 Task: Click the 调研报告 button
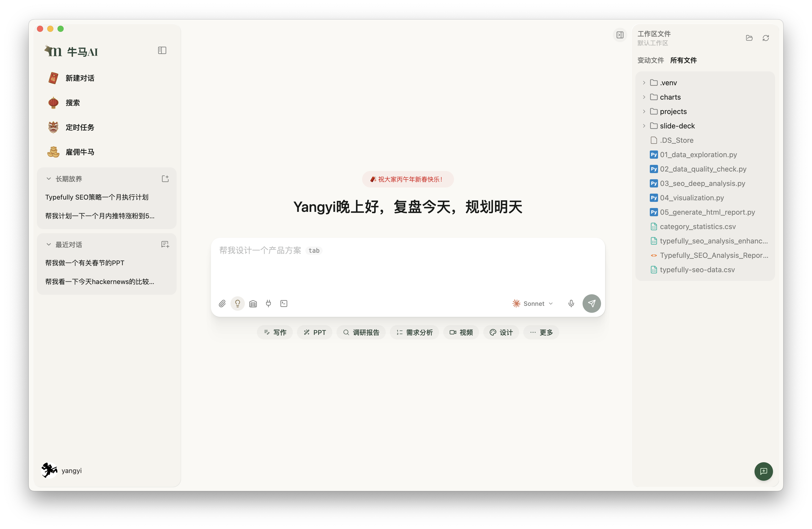361,332
